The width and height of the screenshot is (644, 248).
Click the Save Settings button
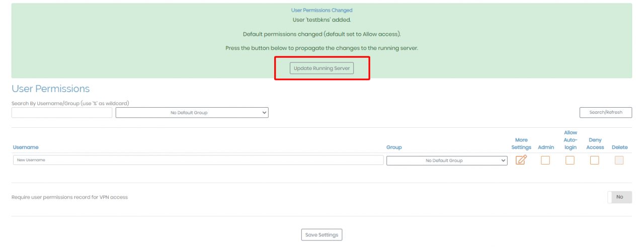tap(322, 235)
